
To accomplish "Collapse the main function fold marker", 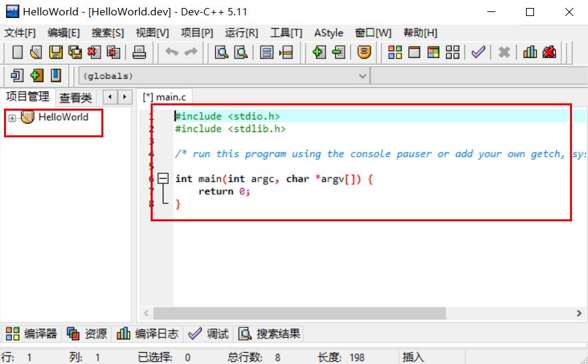I will pos(163,179).
